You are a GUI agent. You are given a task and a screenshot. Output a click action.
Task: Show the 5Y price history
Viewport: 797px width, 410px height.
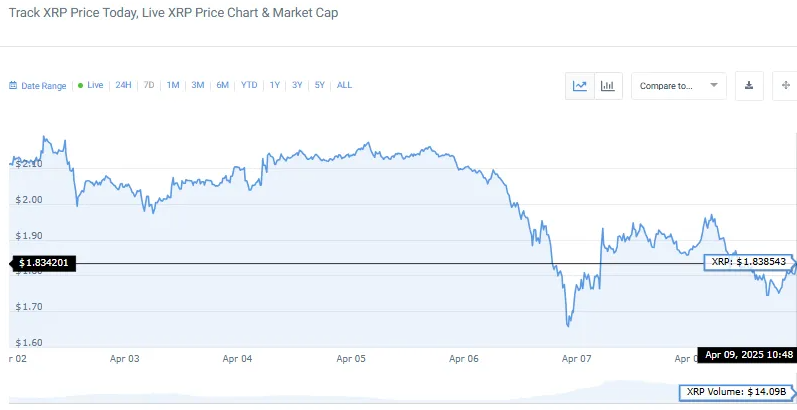tap(320, 86)
